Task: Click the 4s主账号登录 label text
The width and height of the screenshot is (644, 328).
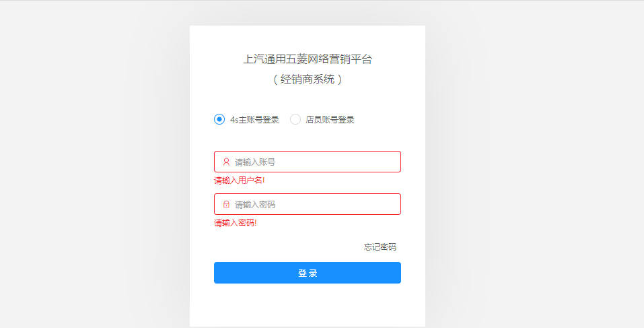Action: pos(254,120)
